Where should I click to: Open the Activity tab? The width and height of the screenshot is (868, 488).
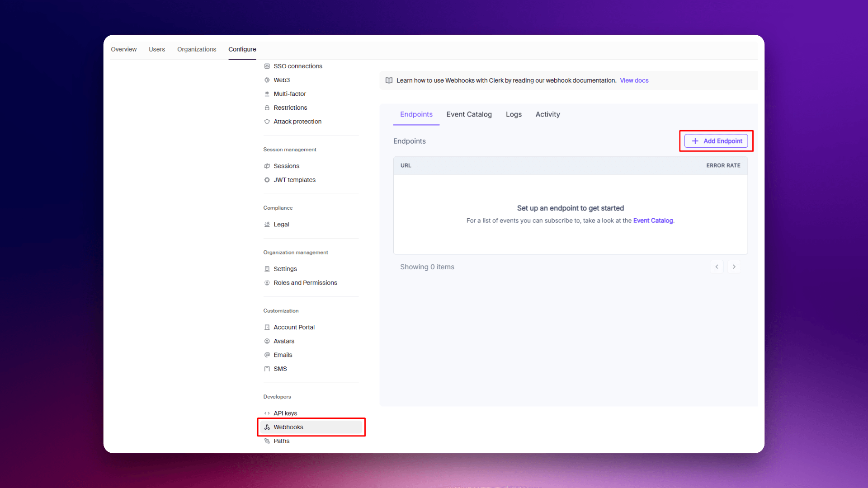coord(547,114)
